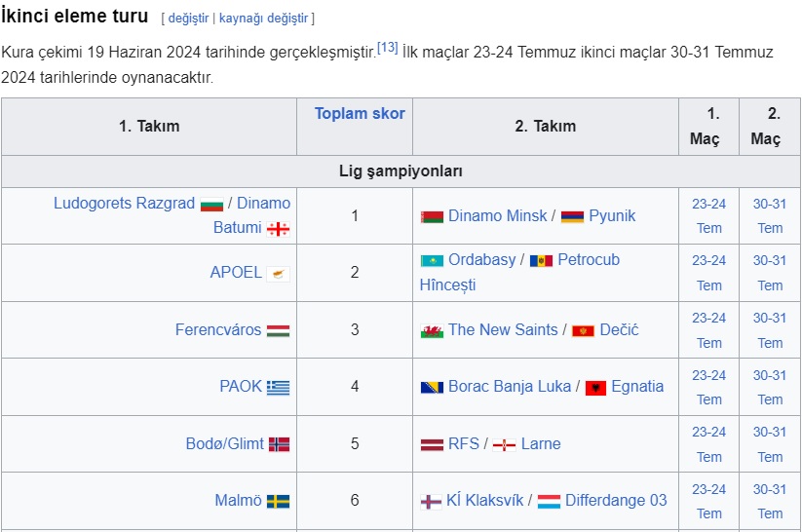Click the Cyprus flag next to APOEL

tap(279, 274)
